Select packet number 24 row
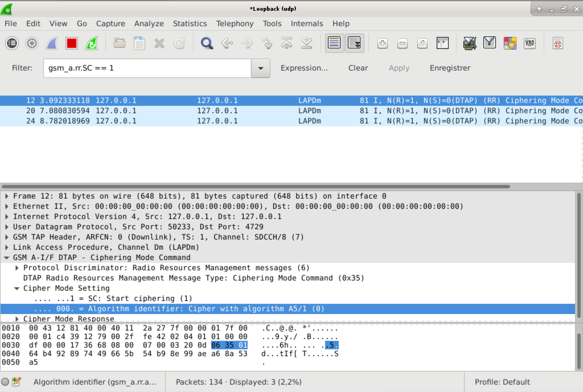 [x=291, y=121]
